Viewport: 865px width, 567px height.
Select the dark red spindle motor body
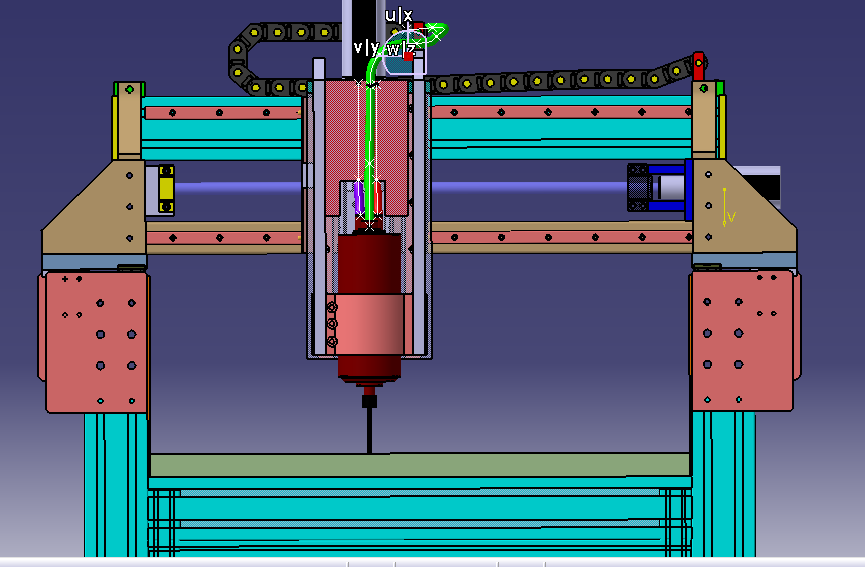point(369,265)
